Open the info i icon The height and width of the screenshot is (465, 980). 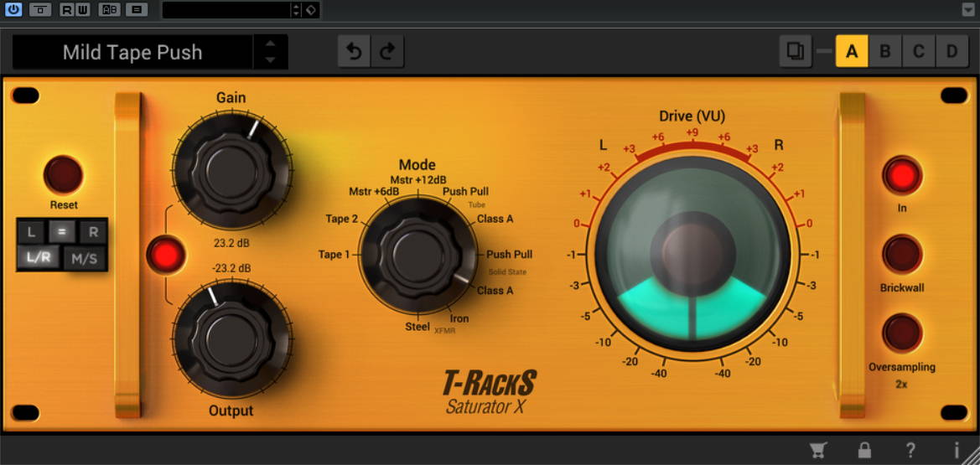(x=957, y=450)
